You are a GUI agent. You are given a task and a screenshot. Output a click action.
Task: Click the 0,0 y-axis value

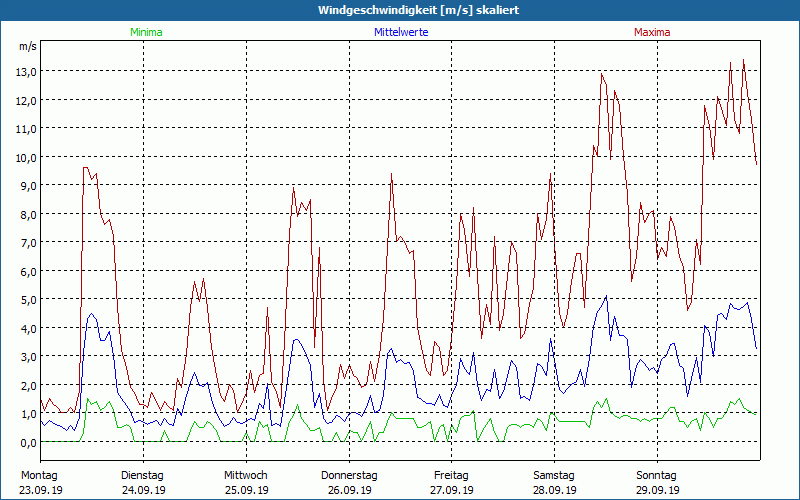coord(28,443)
